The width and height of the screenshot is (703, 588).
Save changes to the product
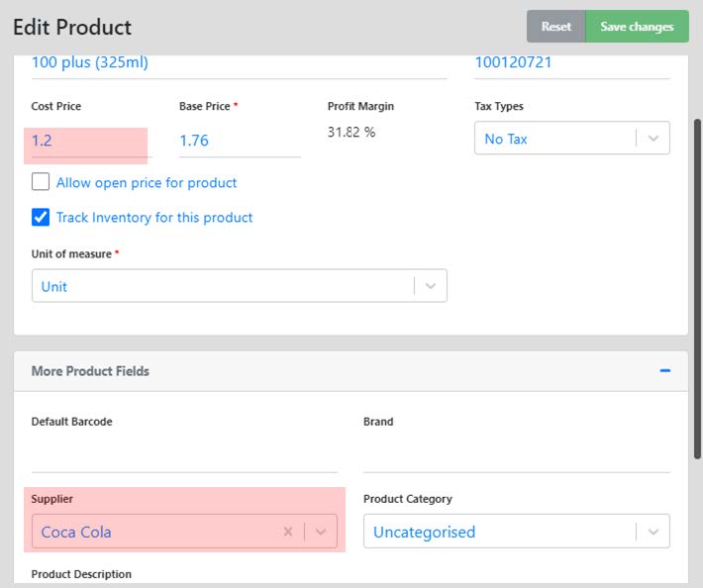637,27
